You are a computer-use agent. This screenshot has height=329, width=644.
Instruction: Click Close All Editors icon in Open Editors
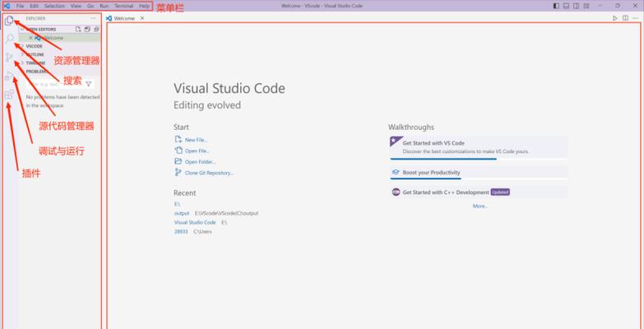[96, 29]
